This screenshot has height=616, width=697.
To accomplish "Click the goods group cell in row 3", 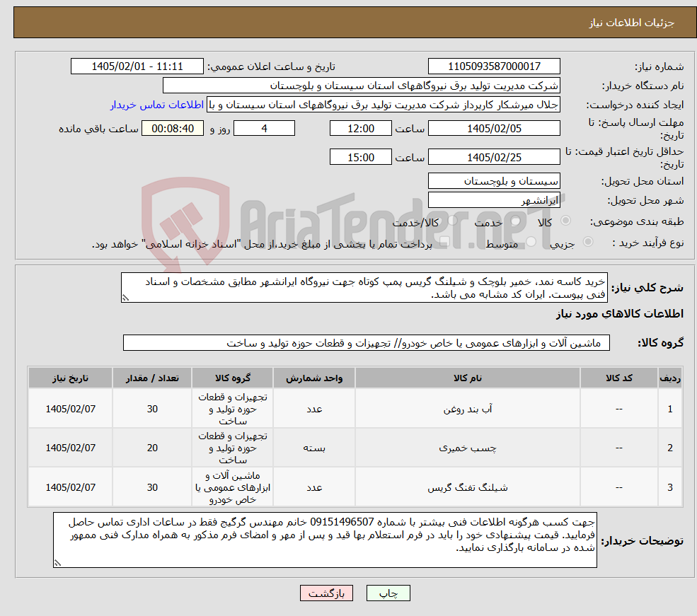I will pos(233,488).
